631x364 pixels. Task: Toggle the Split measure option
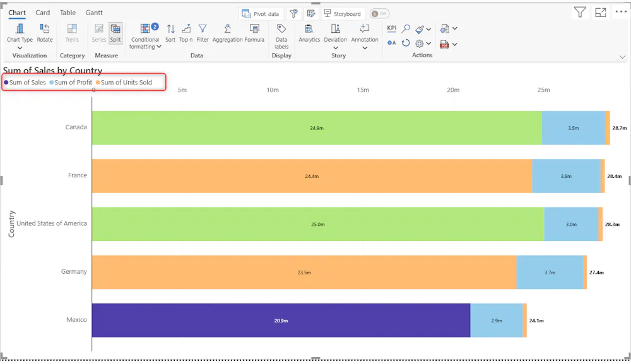115,33
